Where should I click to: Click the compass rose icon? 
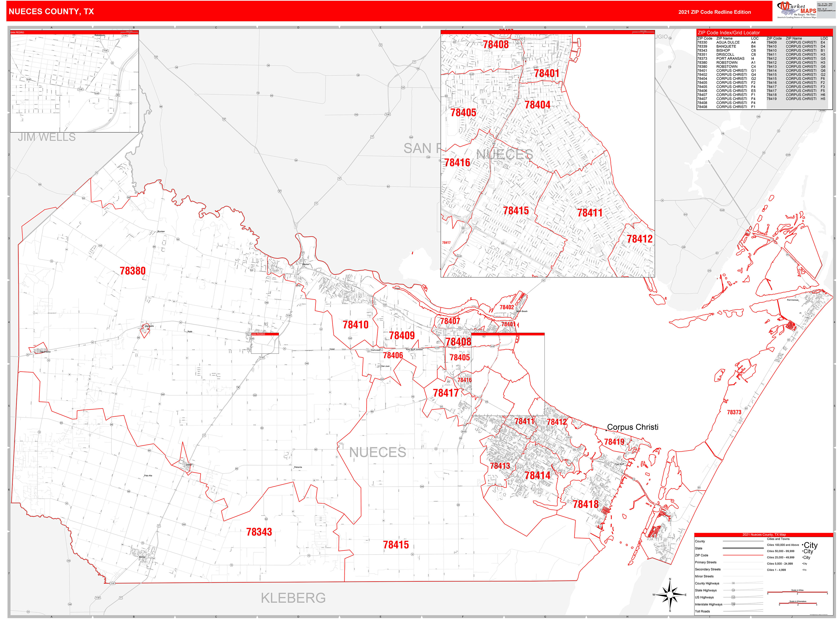click(x=670, y=595)
